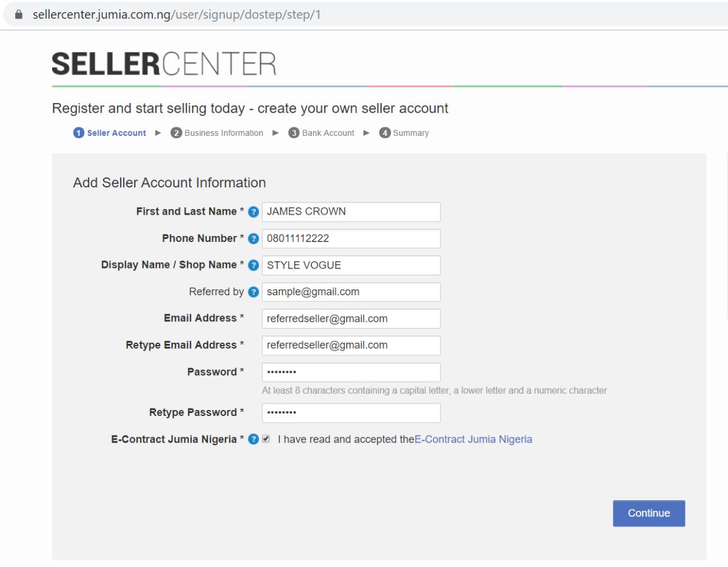Focus the Retype Password field
This screenshot has width=728, height=567.
click(351, 413)
